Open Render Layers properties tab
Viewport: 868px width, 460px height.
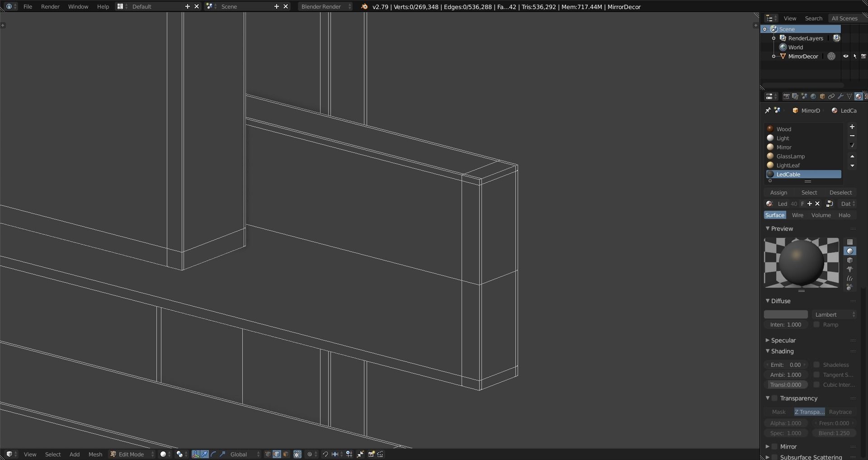pos(795,96)
